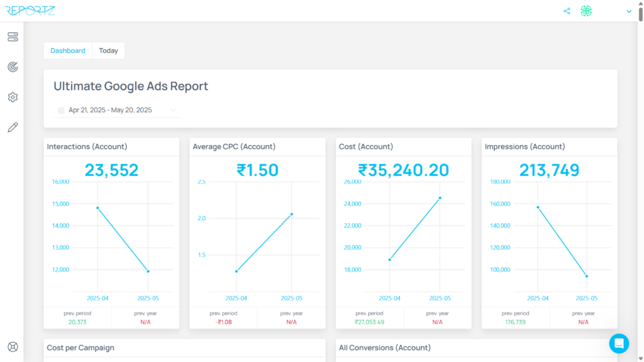Click the Interactions (Account) widget title
The image size is (644, 362).
(87, 146)
